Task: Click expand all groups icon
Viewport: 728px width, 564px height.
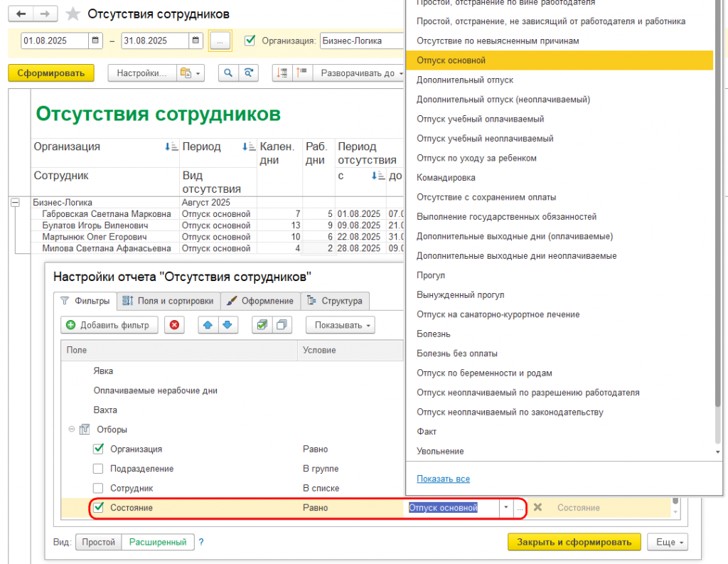Action: tap(301, 73)
